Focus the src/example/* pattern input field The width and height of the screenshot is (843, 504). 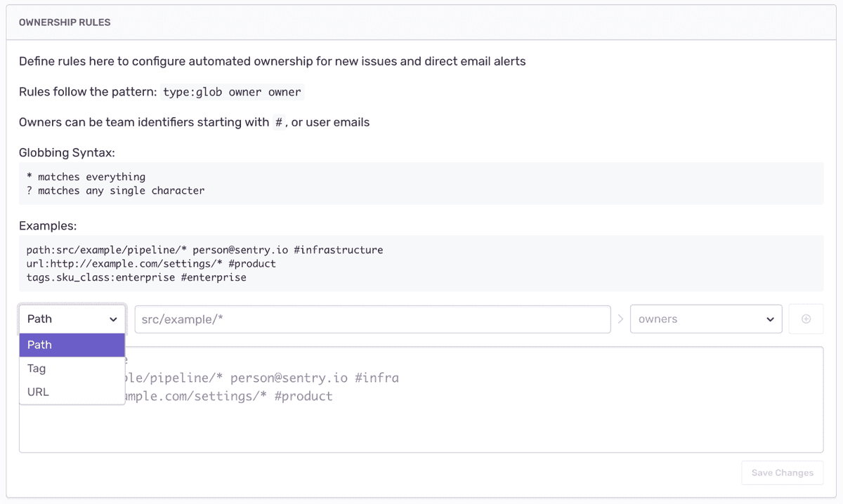pyautogui.click(x=372, y=319)
